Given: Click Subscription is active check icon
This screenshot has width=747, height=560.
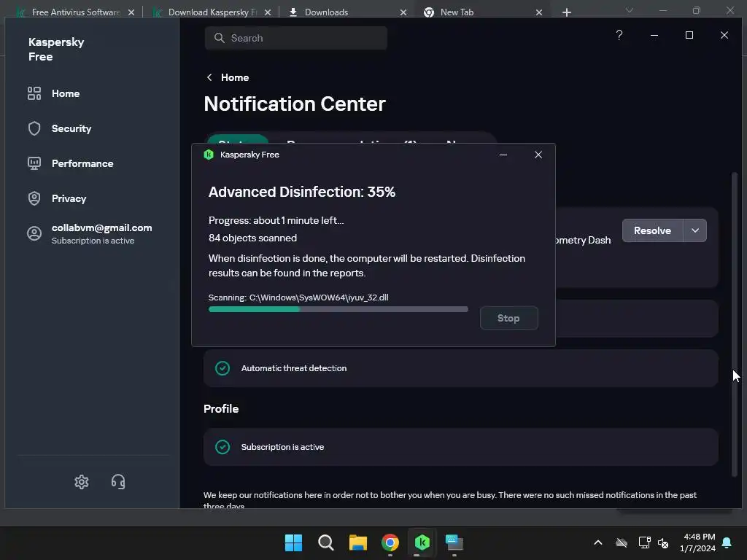Looking at the screenshot, I should click(222, 447).
